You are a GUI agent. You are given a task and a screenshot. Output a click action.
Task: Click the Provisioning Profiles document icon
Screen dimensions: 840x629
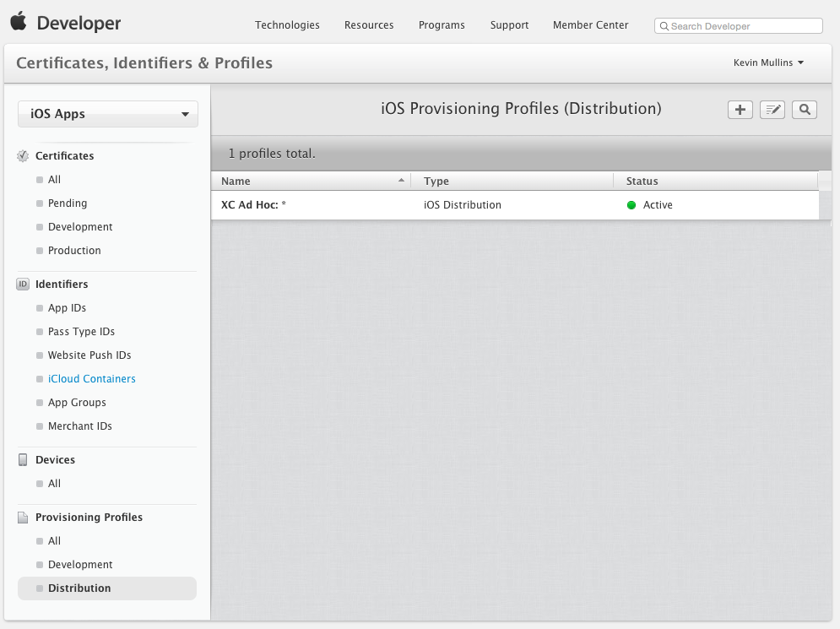tap(23, 517)
